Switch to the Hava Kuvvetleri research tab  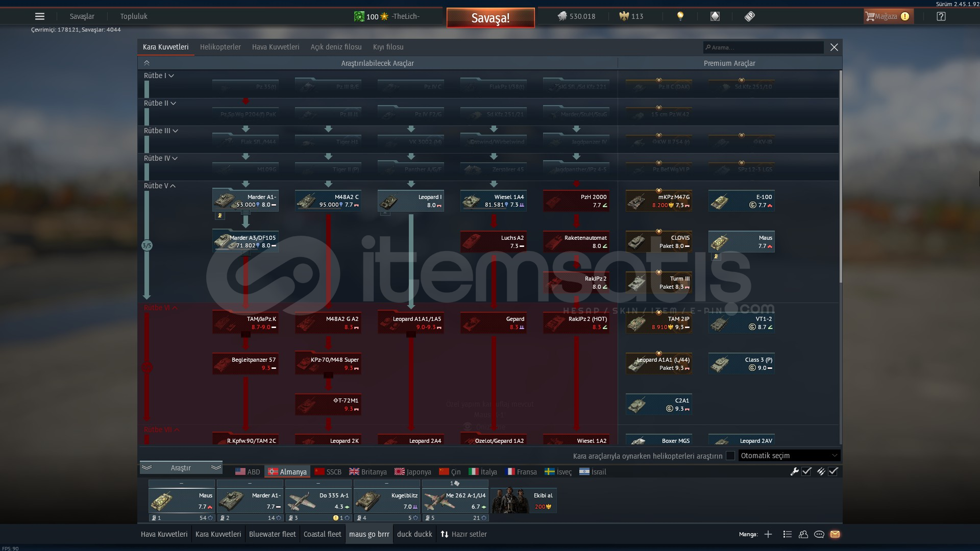(x=276, y=47)
